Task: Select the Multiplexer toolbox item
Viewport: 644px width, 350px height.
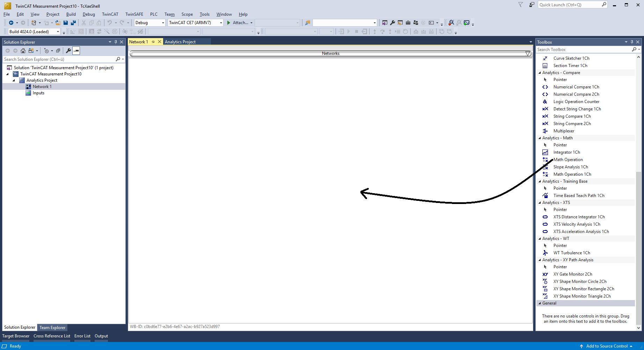Action: (x=564, y=131)
